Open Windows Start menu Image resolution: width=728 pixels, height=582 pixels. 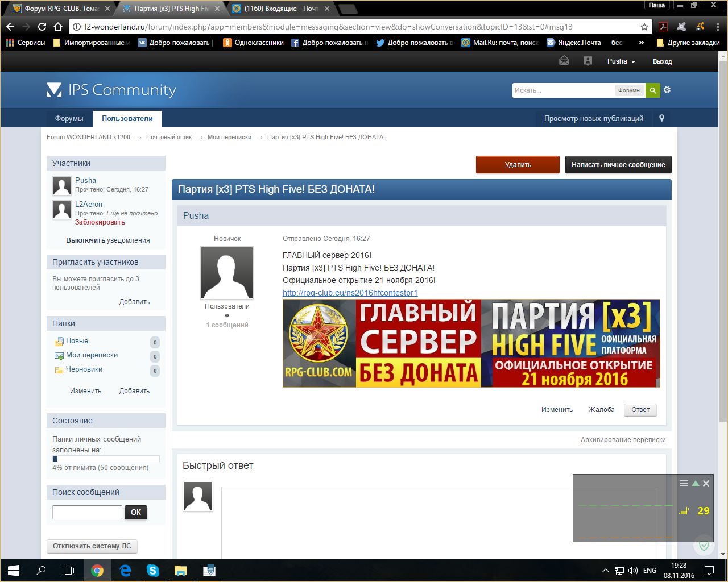14,571
